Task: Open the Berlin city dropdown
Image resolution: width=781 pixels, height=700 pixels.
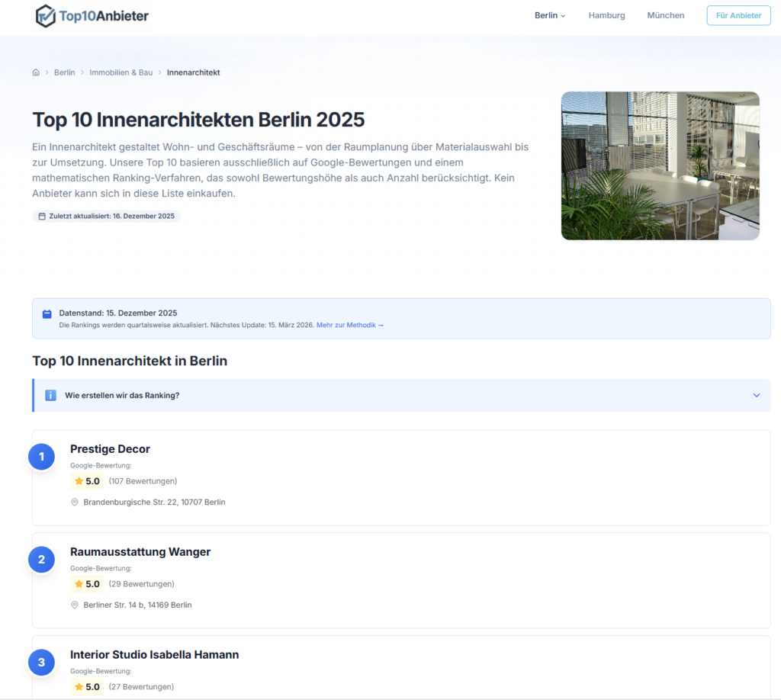Action: pos(549,15)
